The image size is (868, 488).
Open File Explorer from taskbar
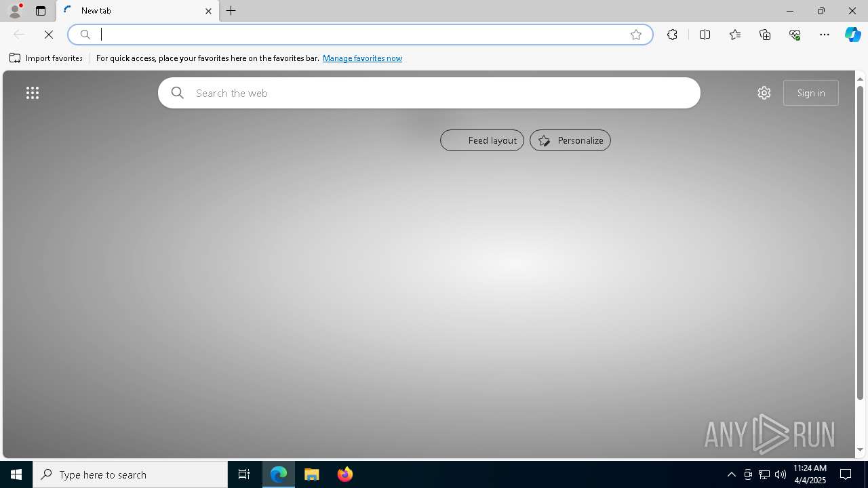tap(312, 474)
